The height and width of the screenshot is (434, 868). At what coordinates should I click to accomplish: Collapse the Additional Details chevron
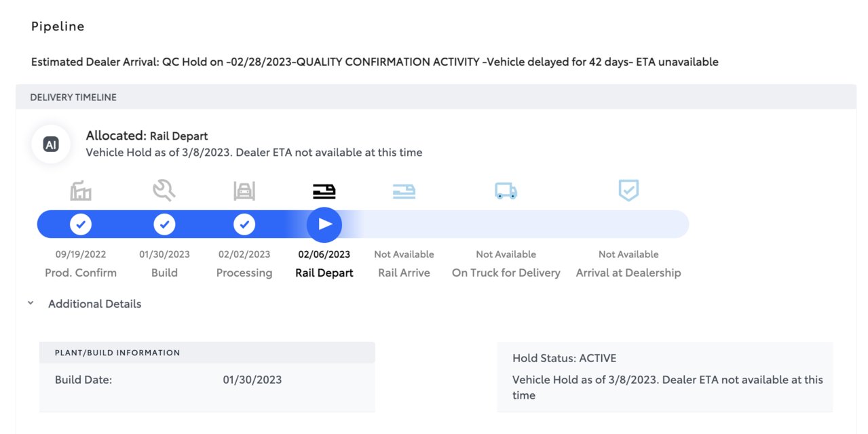(31, 304)
